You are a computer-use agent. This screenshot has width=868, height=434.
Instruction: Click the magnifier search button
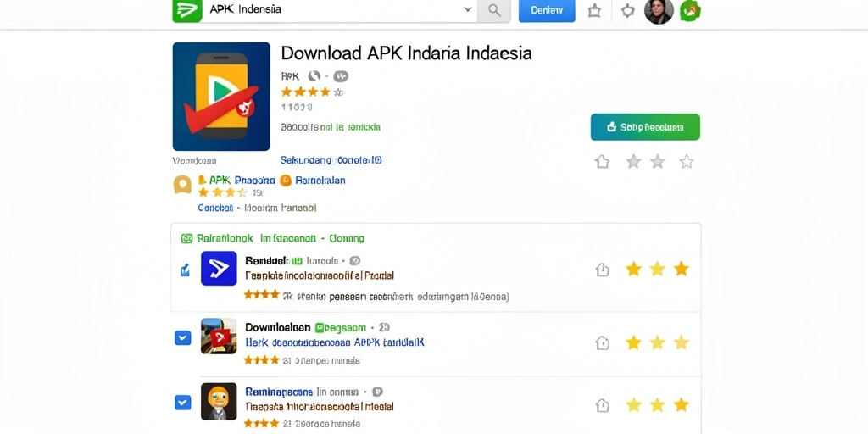pos(494,10)
